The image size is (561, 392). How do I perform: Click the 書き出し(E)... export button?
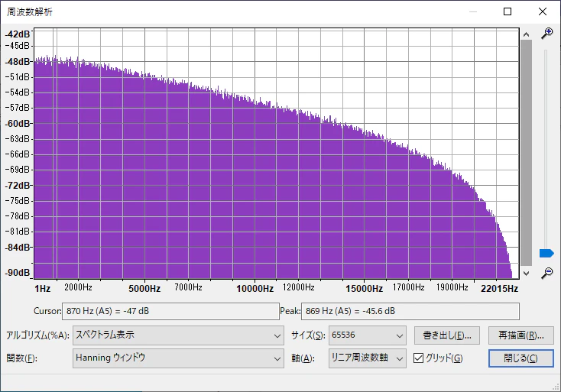[447, 335]
